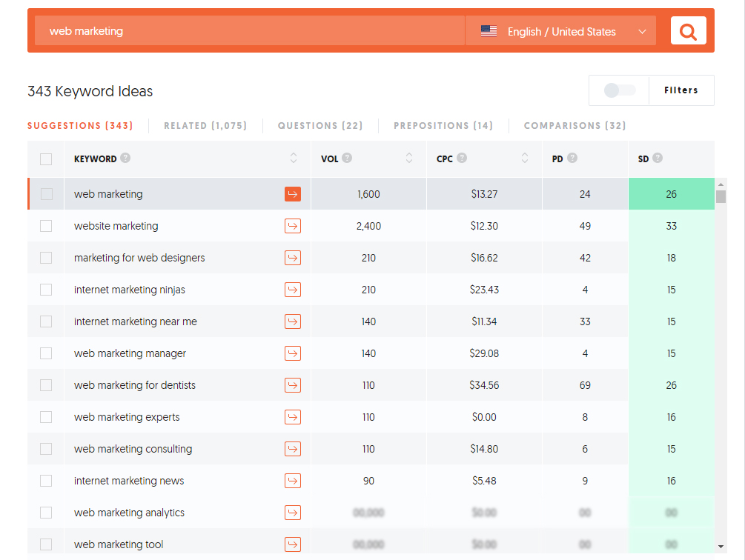This screenshot has width=745, height=560.
Task: Open arrow icon for web marketing manager
Action: [x=293, y=353]
